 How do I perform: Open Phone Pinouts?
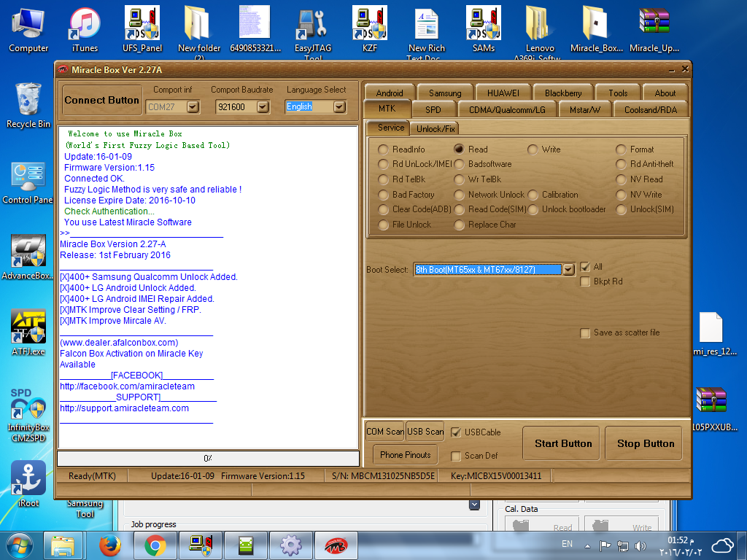coord(405,455)
